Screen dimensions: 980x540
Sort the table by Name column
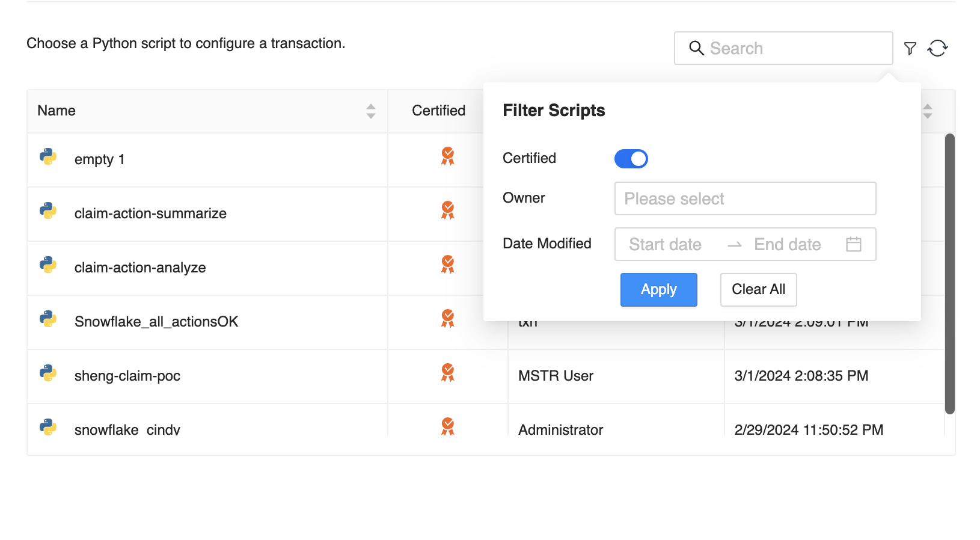click(x=370, y=111)
